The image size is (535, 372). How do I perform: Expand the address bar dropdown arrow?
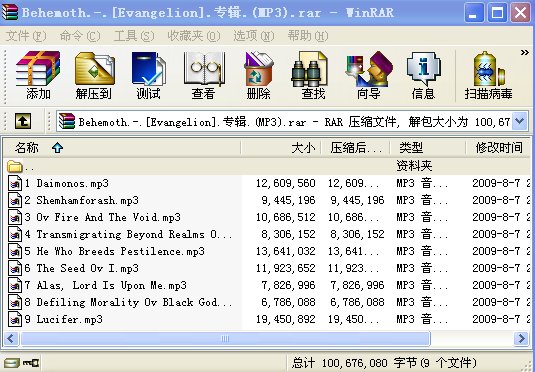point(519,121)
